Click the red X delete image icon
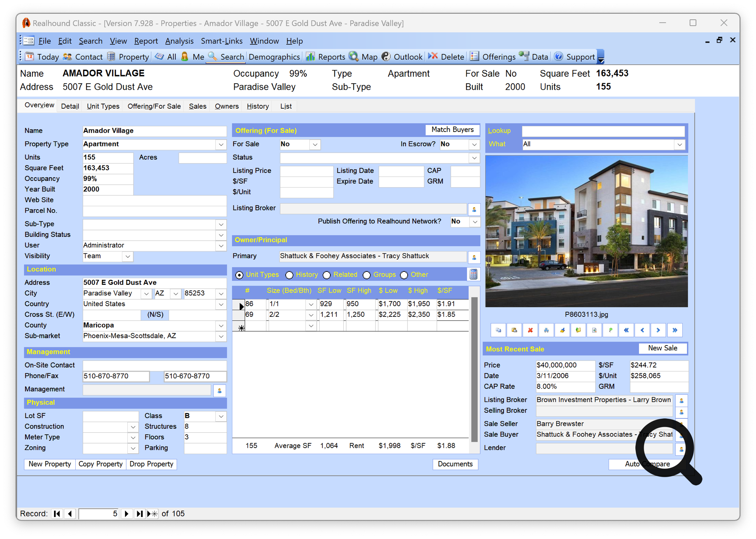This screenshot has height=539, width=756. pos(530,330)
